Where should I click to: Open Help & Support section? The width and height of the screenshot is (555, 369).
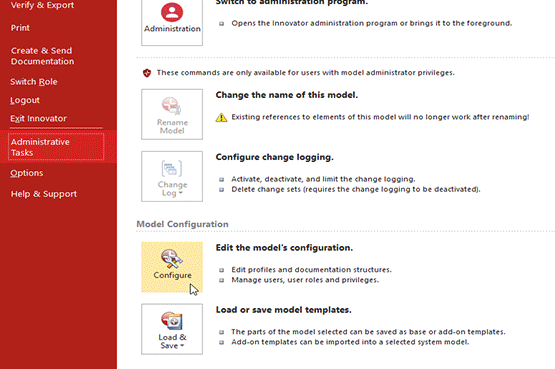coord(44,194)
